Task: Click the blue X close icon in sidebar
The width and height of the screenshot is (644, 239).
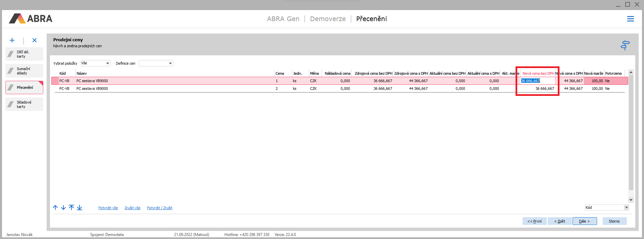Action: click(35, 40)
